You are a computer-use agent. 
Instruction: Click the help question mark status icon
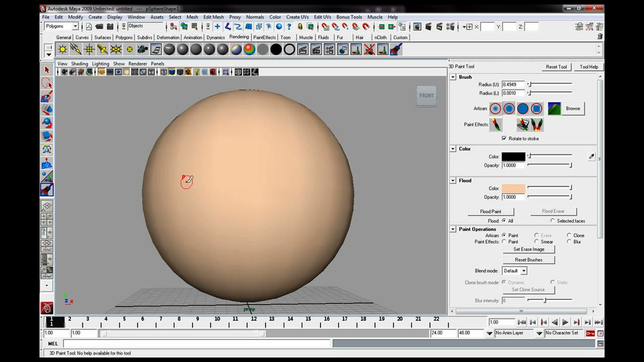pos(289,27)
